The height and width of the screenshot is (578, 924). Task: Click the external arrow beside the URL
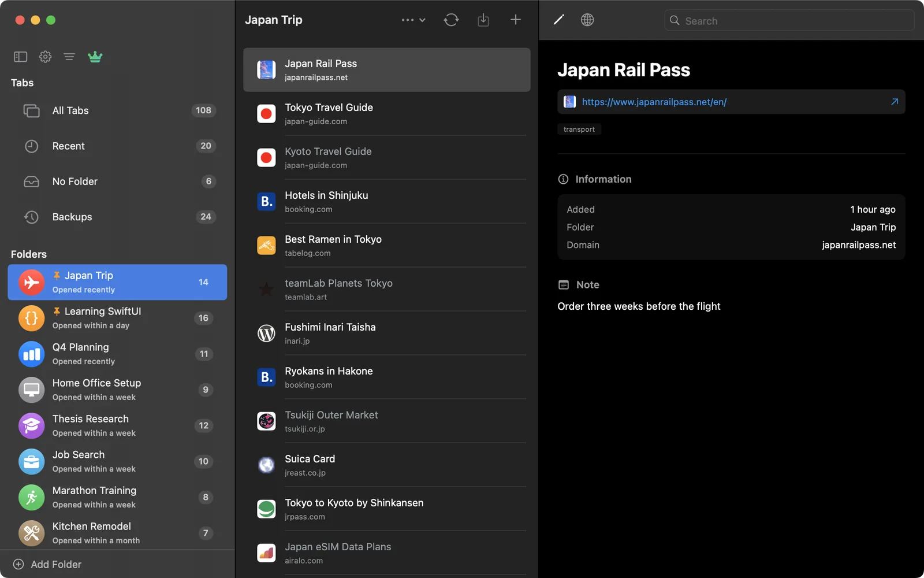tap(895, 102)
